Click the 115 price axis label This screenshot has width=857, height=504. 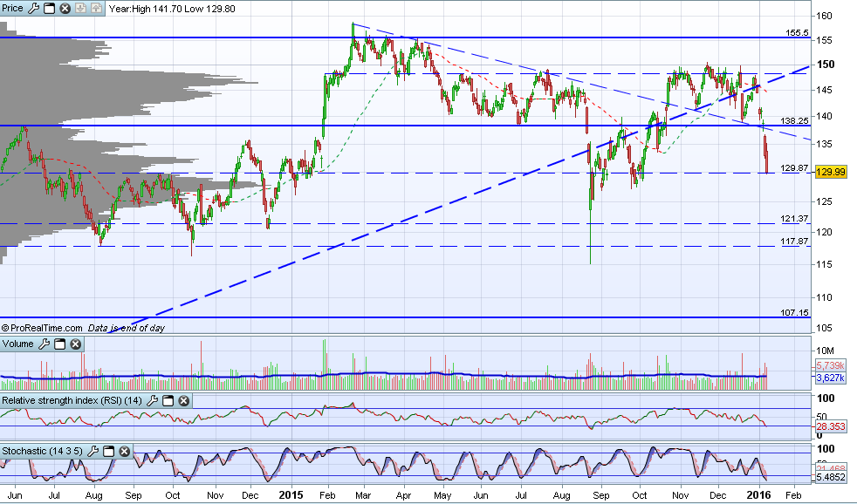point(824,264)
